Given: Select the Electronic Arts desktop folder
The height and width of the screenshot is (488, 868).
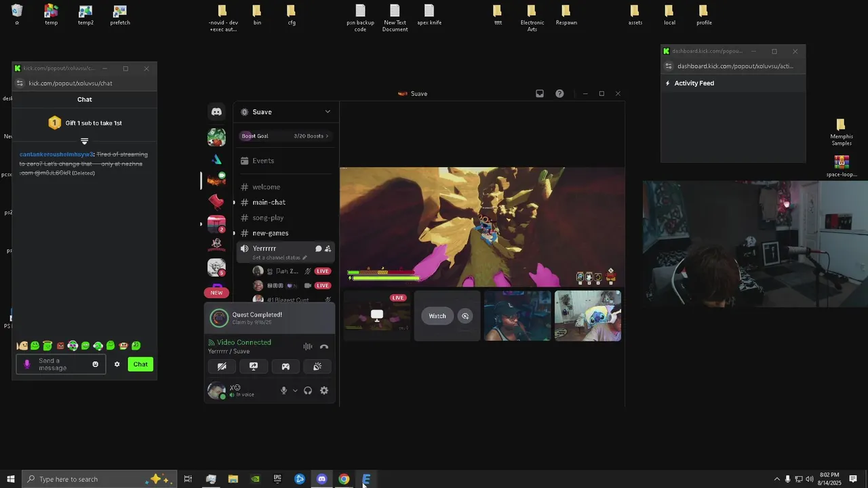Looking at the screenshot, I should tap(532, 18).
